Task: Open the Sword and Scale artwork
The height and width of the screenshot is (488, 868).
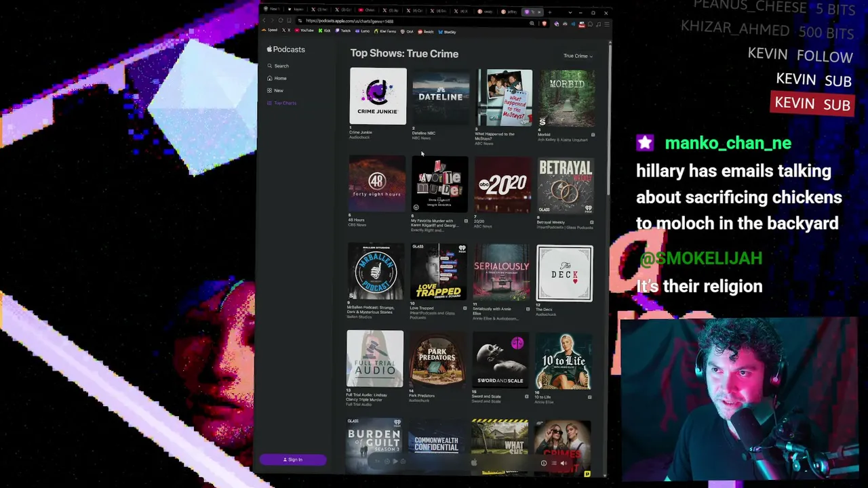Action: click(x=500, y=361)
